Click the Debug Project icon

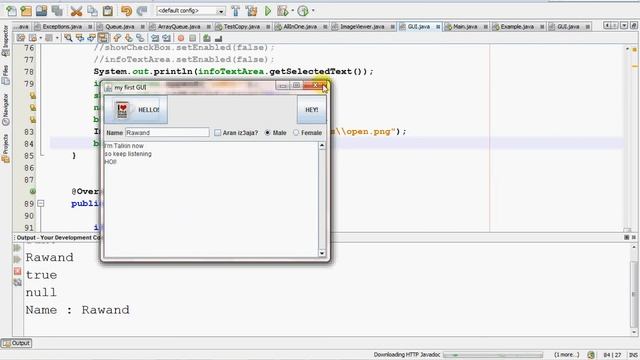click(282, 11)
